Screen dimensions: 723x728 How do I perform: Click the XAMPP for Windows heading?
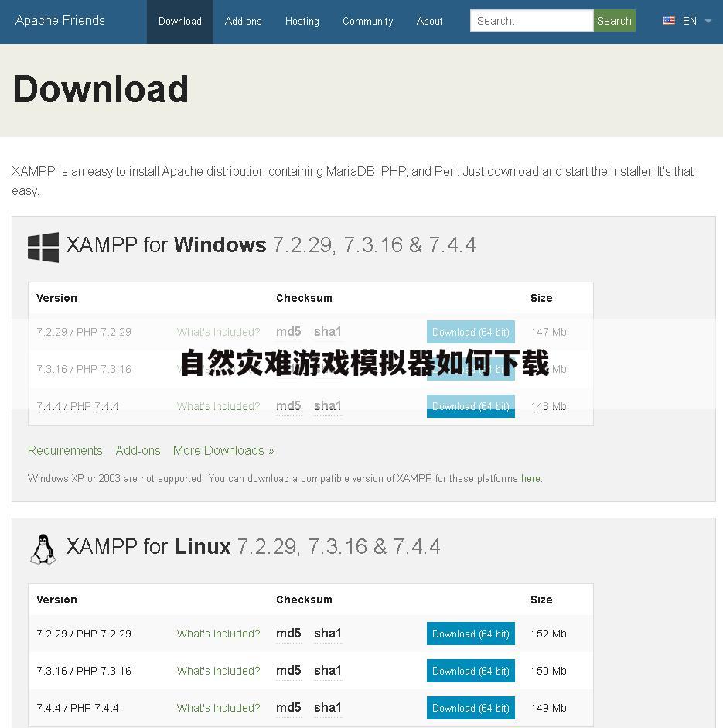click(271, 244)
